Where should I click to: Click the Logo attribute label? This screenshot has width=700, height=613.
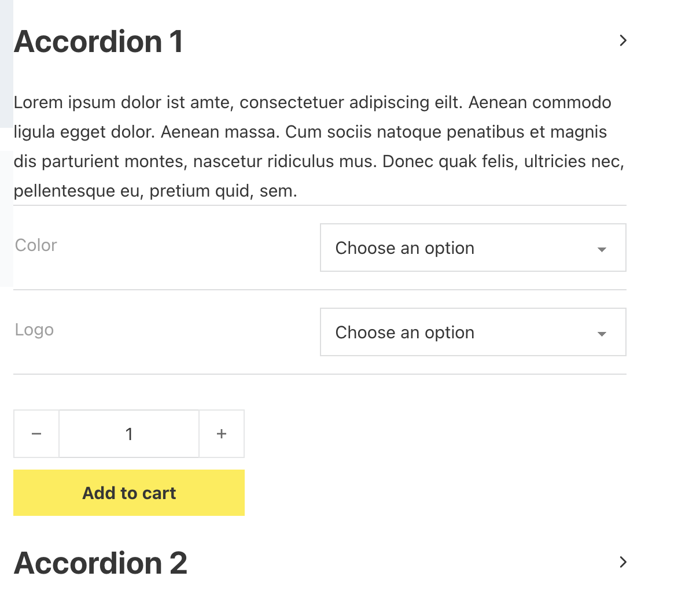click(x=34, y=330)
